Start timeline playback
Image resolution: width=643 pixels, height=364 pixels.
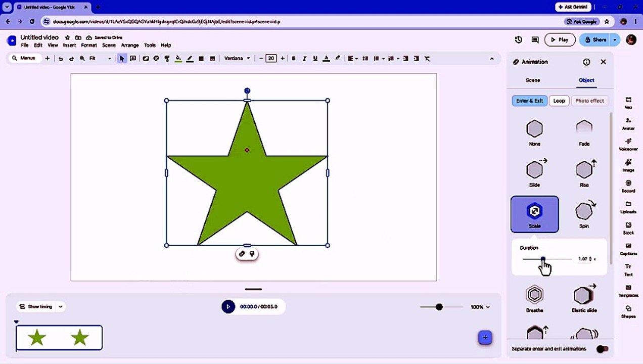[x=228, y=306]
